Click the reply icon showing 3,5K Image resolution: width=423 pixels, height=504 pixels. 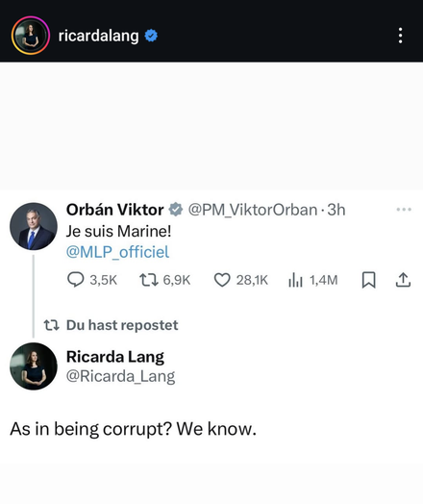point(76,279)
